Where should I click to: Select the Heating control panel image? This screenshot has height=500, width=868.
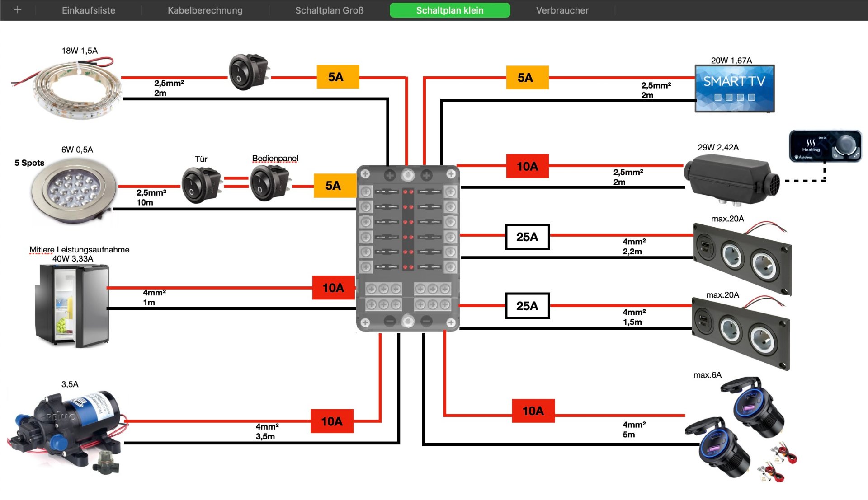click(x=825, y=146)
